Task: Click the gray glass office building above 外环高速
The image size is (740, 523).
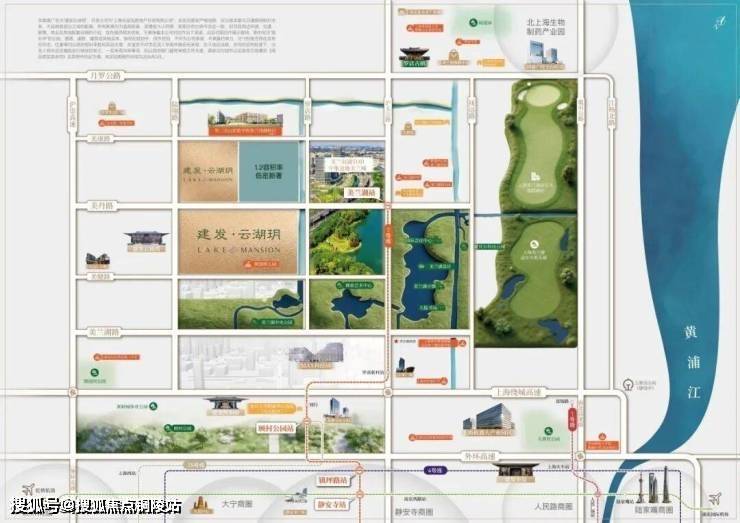Action: click(488, 418)
